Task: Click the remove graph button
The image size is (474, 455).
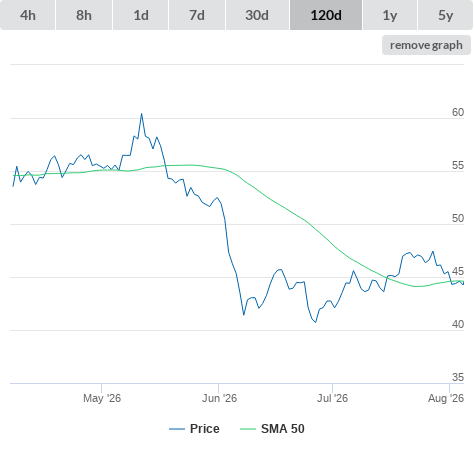Action: click(x=426, y=45)
